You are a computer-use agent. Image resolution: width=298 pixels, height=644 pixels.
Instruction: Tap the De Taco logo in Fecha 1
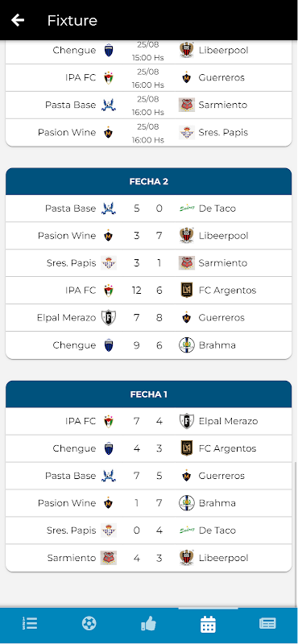187,530
